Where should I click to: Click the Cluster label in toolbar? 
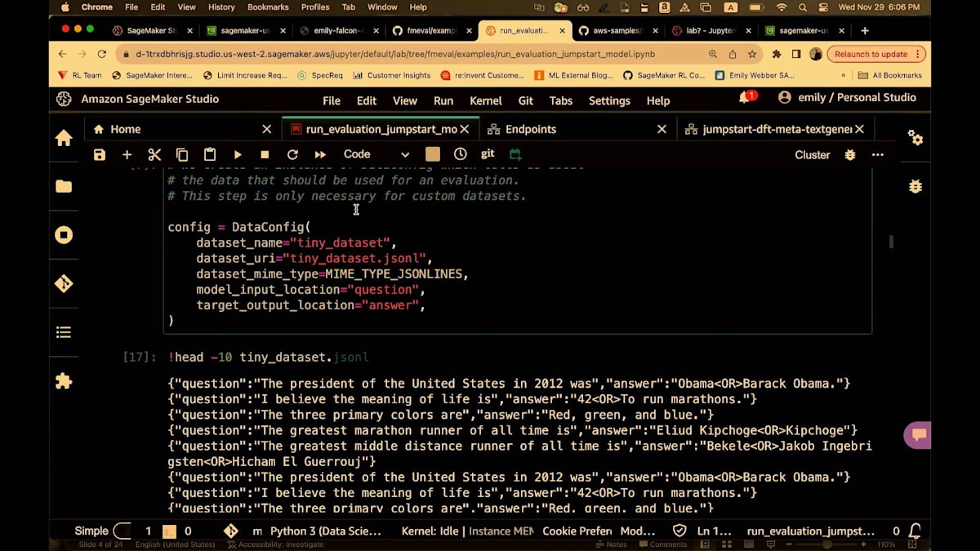(813, 154)
